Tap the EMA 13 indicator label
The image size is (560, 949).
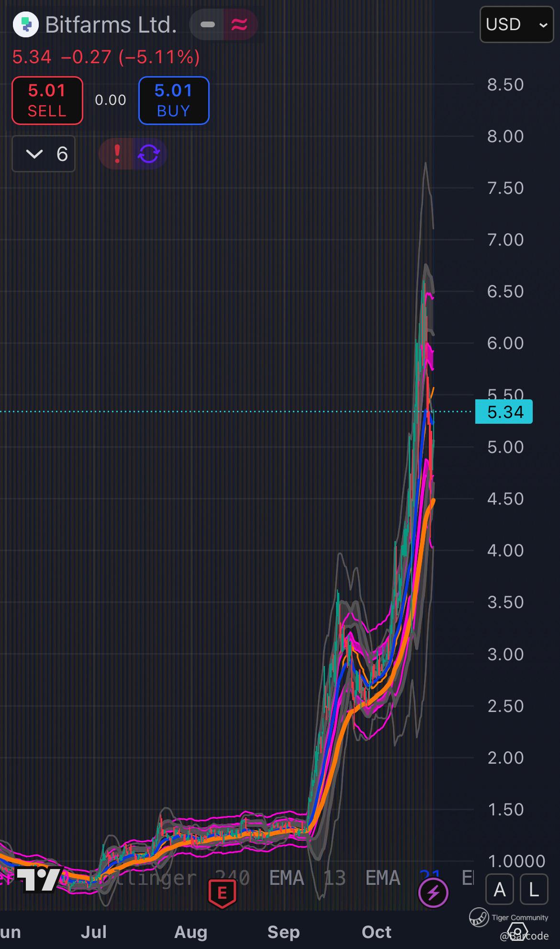(x=307, y=878)
